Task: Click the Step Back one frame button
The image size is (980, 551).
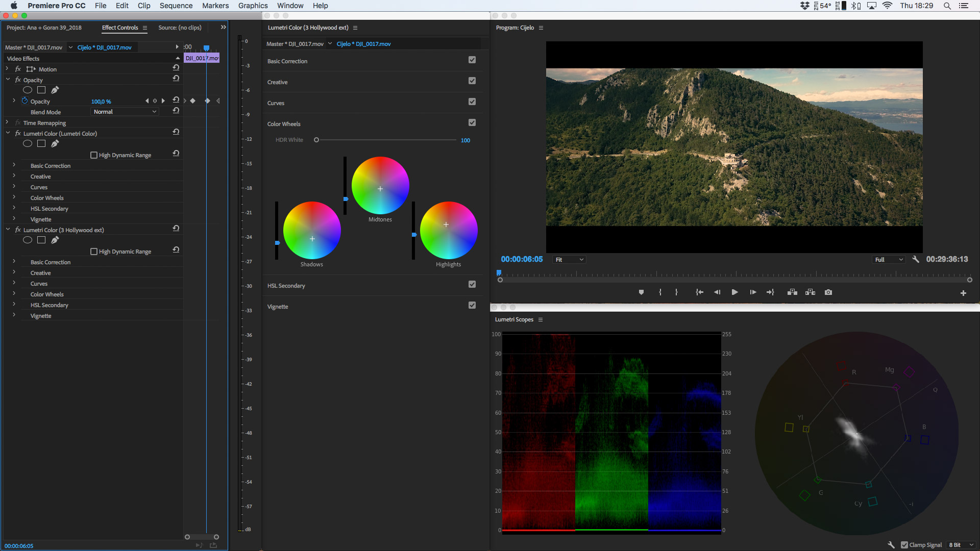Action: pos(717,292)
